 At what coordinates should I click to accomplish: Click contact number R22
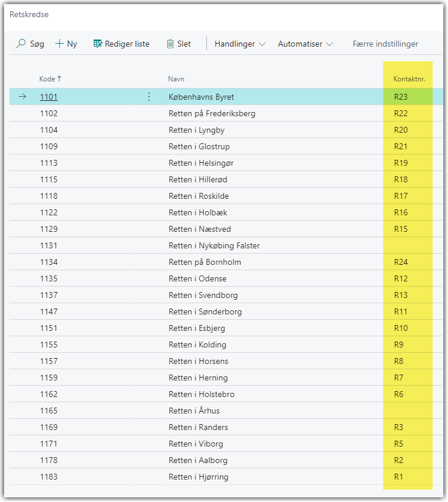(401, 113)
